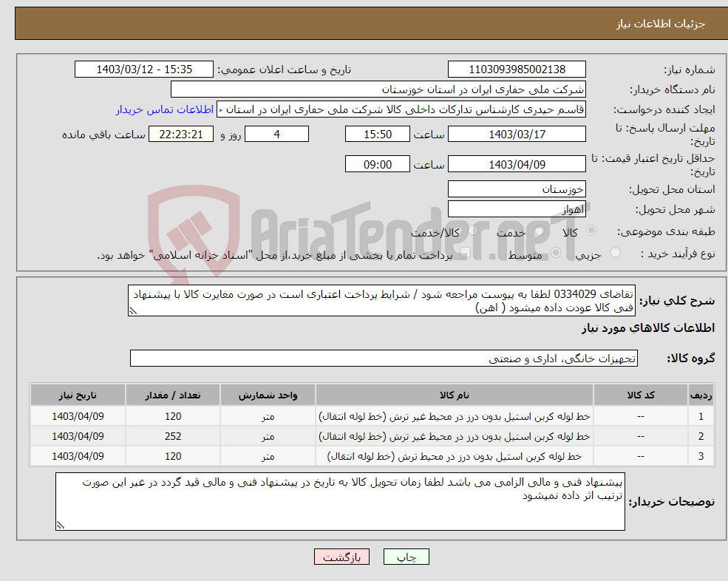
Task: Click row 1 product name cell
Action: (454, 417)
